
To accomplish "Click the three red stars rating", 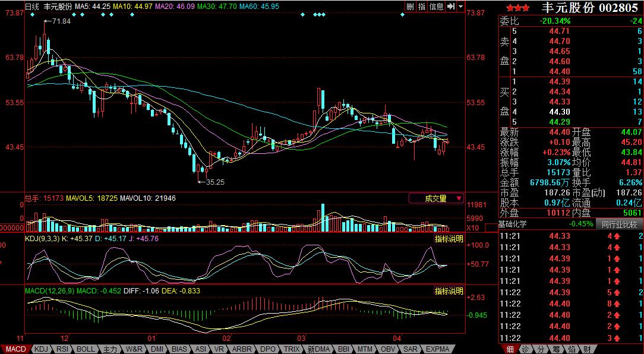I will pyautogui.click(x=518, y=8).
